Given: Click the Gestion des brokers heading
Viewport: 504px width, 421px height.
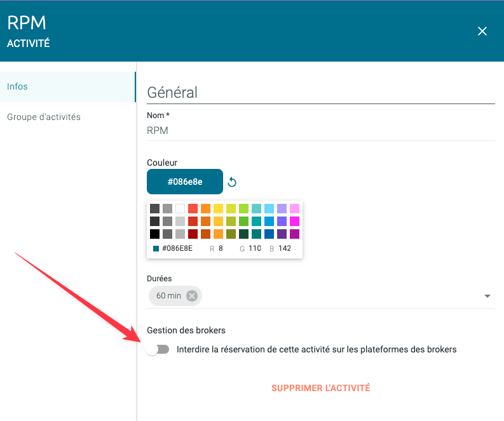Looking at the screenshot, I should coord(186,330).
